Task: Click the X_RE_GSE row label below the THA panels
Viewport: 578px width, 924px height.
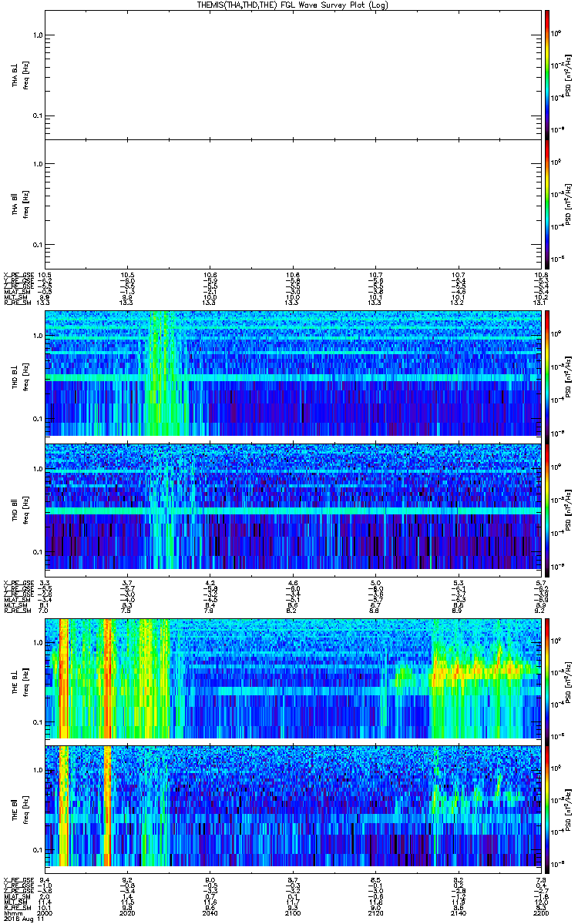Action: click(x=18, y=275)
